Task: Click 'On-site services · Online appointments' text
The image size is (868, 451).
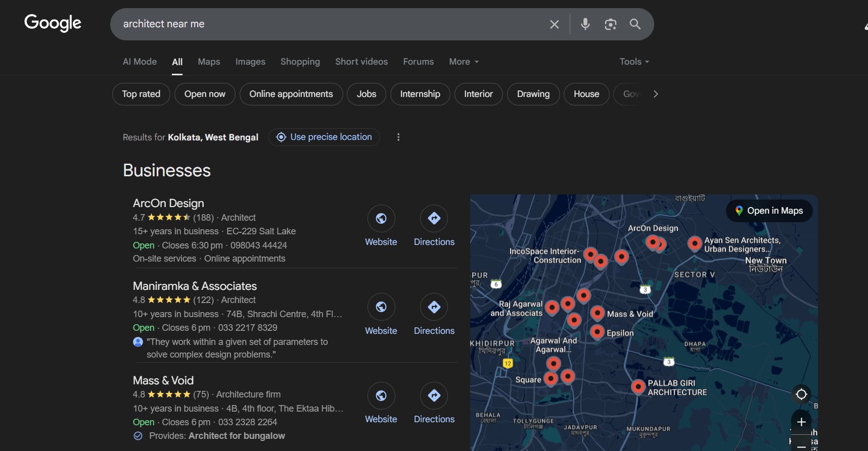Action: click(x=209, y=259)
